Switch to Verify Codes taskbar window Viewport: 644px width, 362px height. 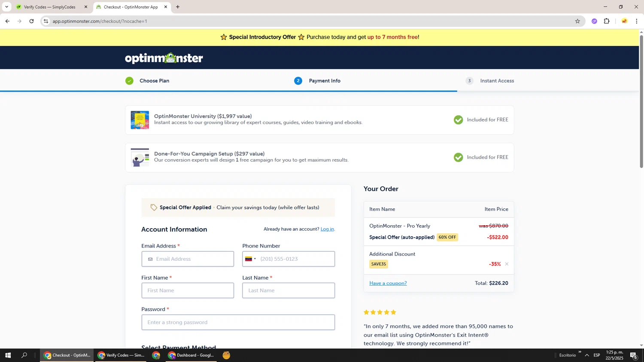[122, 355]
